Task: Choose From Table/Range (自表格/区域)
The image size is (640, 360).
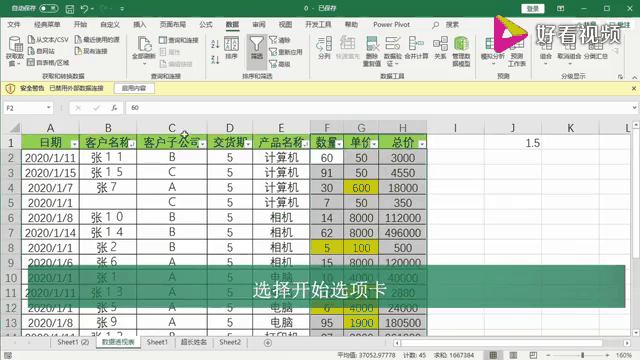Action: [x=48, y=62]
